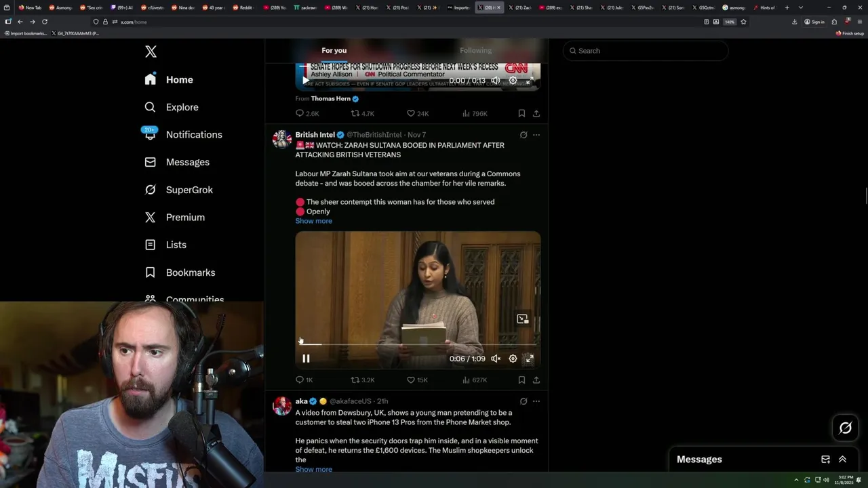The width and height of the screenshot is (868, 488).
Task: Reply to Thomas Hern post, 2.6K comments
Action: point(307,113)
